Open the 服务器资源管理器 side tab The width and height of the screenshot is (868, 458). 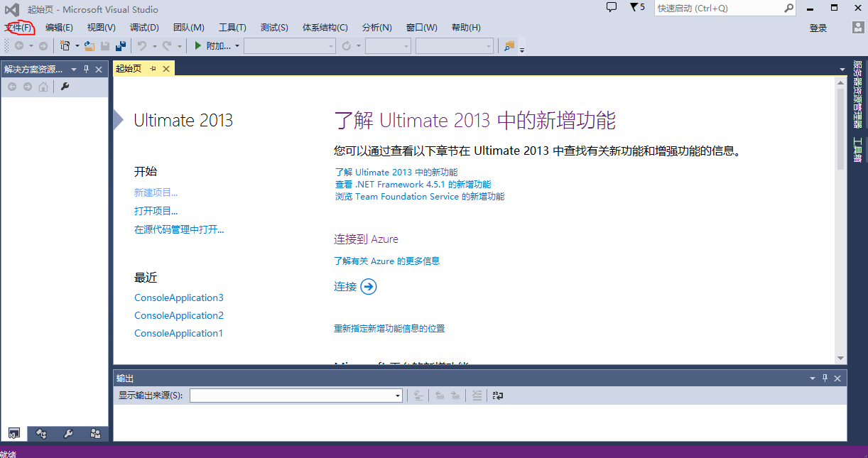click(857, 94)
